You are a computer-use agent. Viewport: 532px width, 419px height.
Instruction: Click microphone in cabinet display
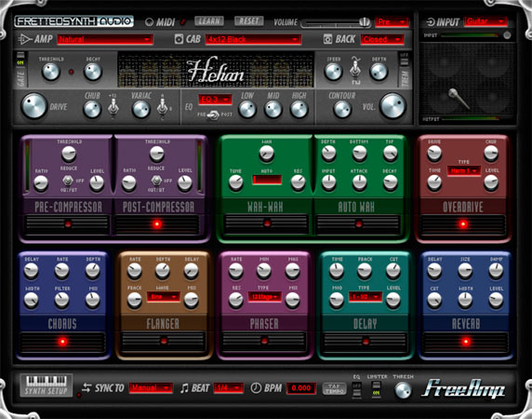tap(459, 98)
